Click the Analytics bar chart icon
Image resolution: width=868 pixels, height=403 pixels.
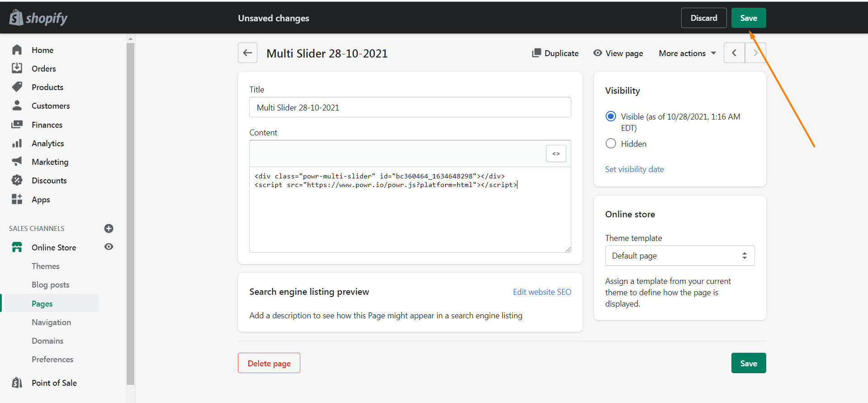tap(17, 143)
